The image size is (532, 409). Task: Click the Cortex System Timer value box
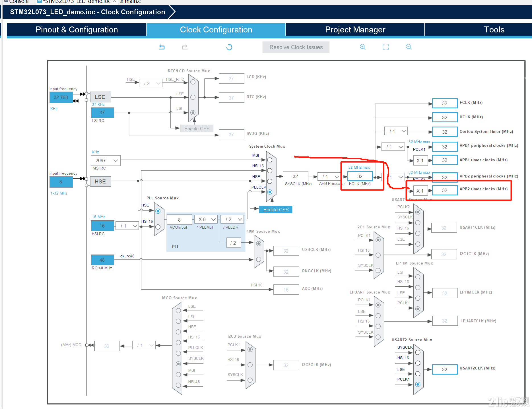[445, 132]
